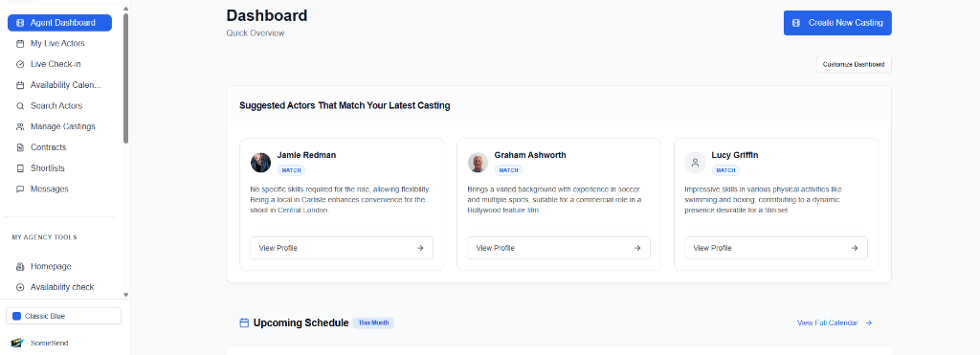This screenshot has width=980, height=355.
Task: Click the Homepage icon under My Agency Tools
Action: (20, 266)
